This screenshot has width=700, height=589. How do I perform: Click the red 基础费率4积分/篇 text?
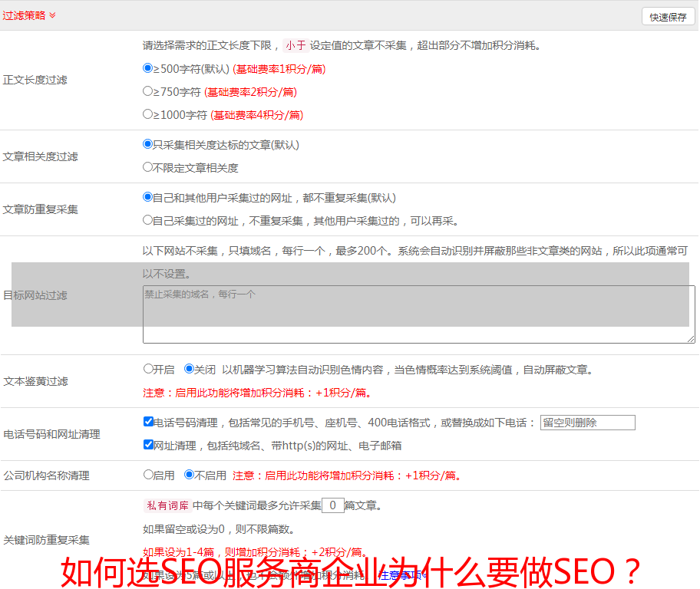257,115
